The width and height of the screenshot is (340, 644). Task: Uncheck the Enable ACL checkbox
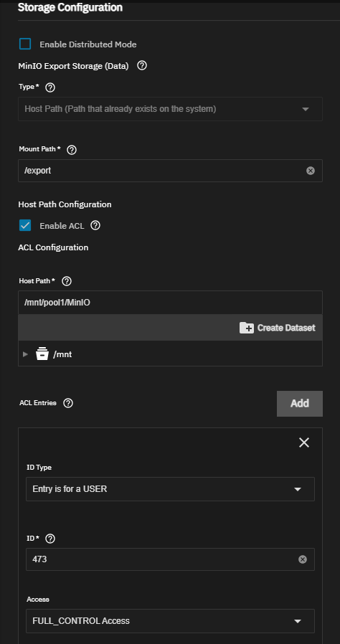pos(25,225)
